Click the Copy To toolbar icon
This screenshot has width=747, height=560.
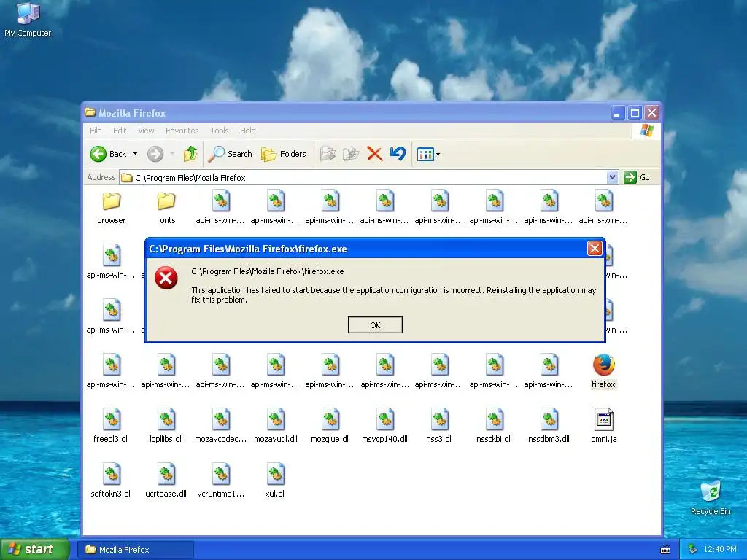(x=351, y=154)
